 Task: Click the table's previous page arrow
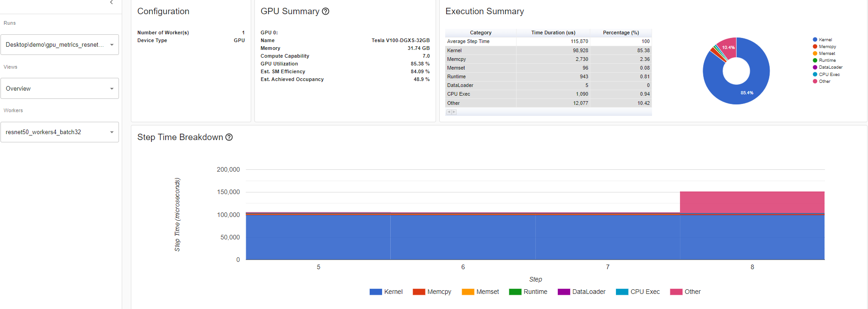click(449, 112)
